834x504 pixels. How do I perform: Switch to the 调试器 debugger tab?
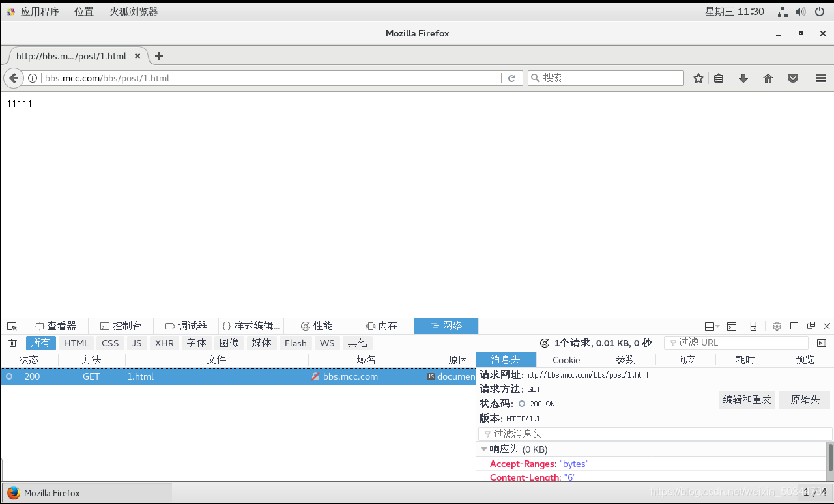coord(186,326)
